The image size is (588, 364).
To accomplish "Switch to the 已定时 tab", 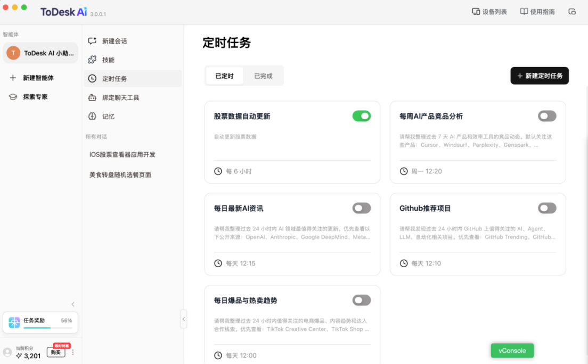I will pos(224,76).
